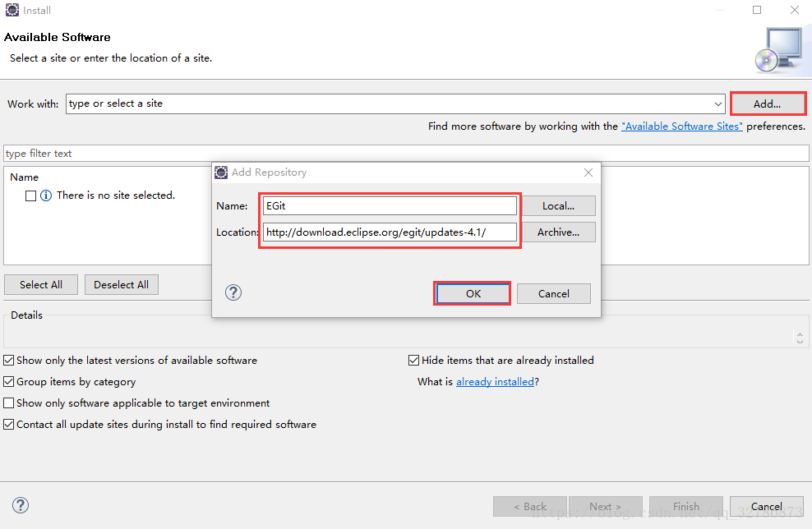Viewport: 812px width, 529px height.
Task: Click the Deselect All button
Action: [121, 285]
